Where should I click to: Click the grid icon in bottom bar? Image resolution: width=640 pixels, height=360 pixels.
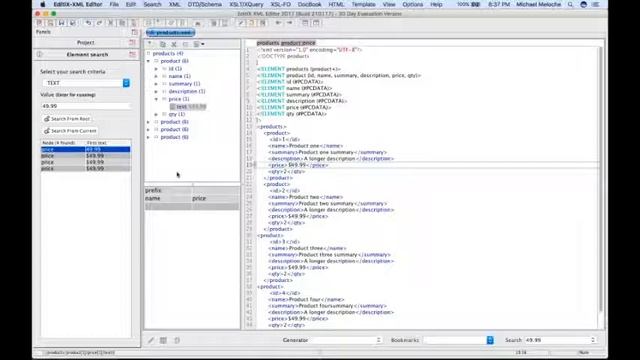[x=163, y=340]
